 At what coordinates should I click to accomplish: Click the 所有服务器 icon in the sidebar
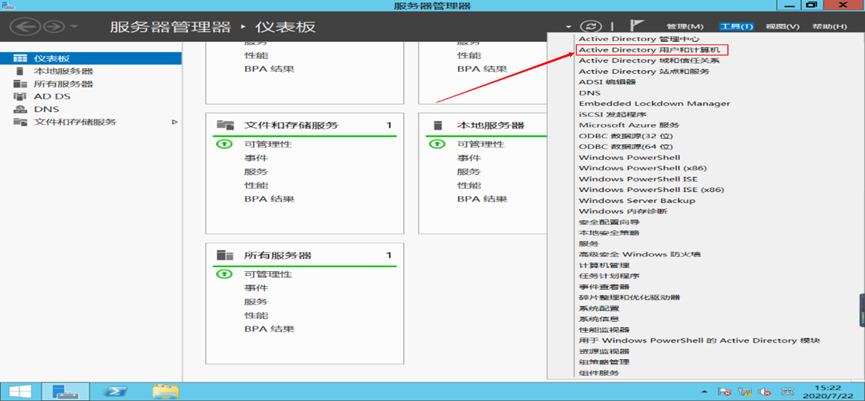20,84
